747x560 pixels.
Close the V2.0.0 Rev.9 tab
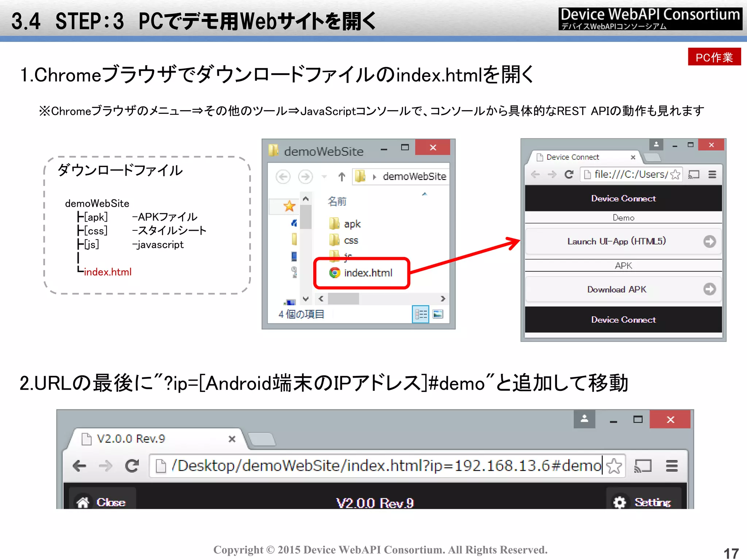[232, 439]
